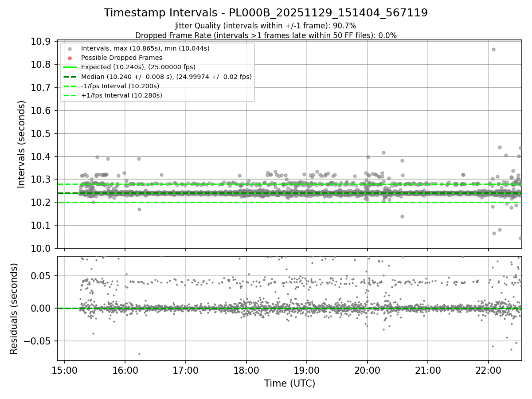
Task: Click the 'Residuals (seconds)' y-axis label
Action: tap(14, 309)
